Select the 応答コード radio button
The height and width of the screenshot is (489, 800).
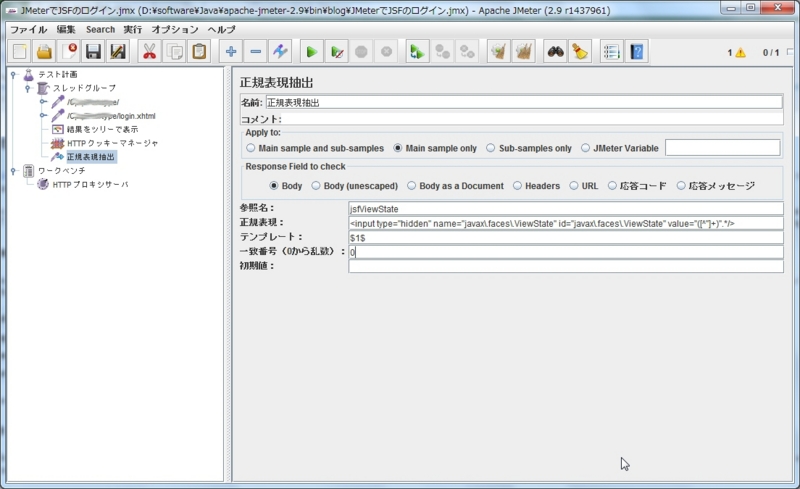612,186
